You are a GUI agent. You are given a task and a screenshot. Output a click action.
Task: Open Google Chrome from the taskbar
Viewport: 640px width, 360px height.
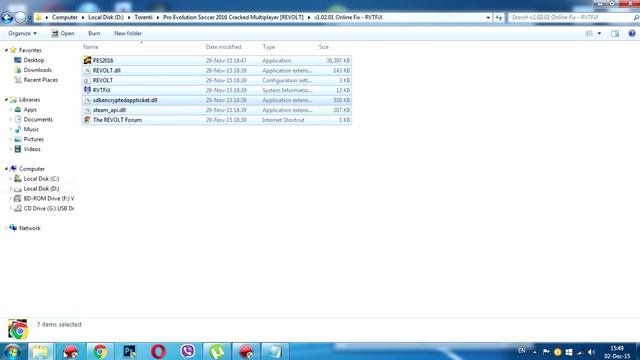(x=100, y=352)
